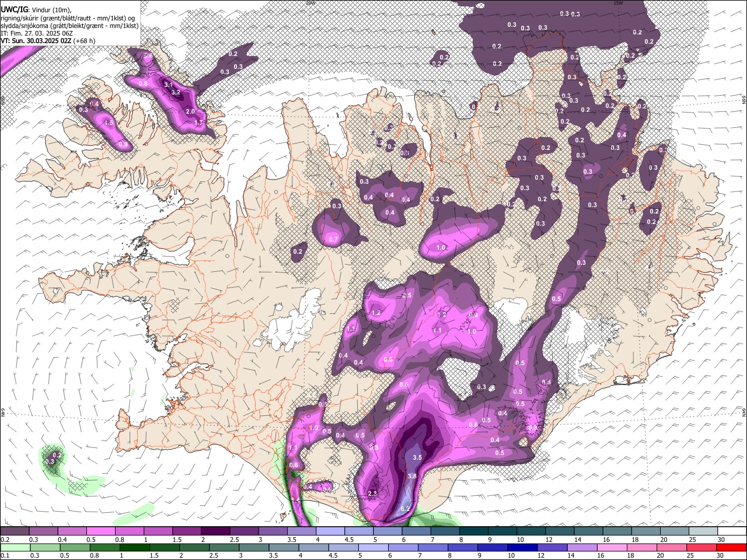The image size is (747, 560).
Task: Click the '(+68 h)' forecast offset text
Action: coord(83,41)
